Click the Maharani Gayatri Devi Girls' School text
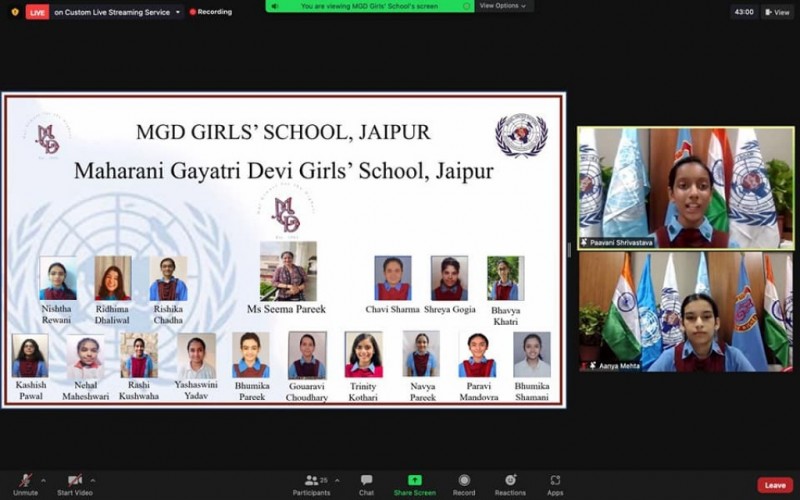Viewport: 800px width, 500px height. (x=284, y=170)
